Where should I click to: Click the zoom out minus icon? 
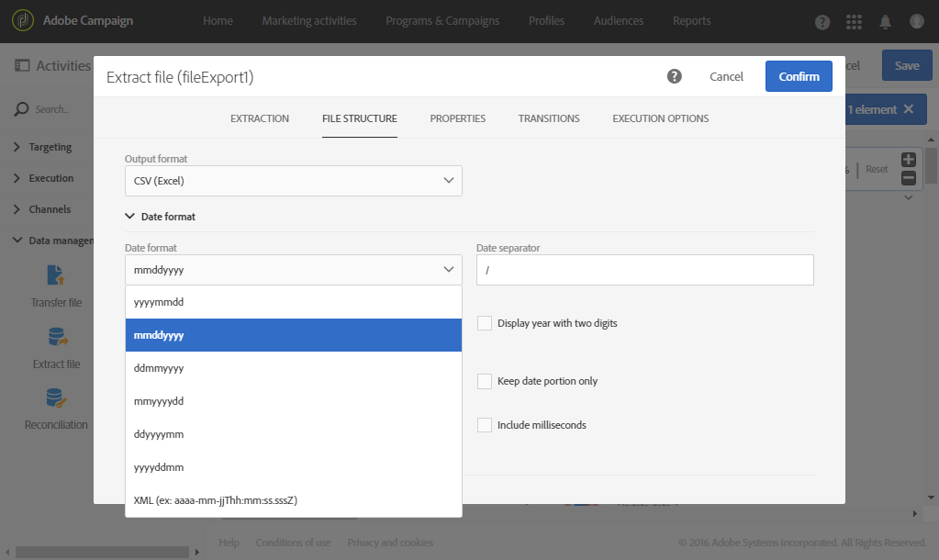(x=909, y=178)
